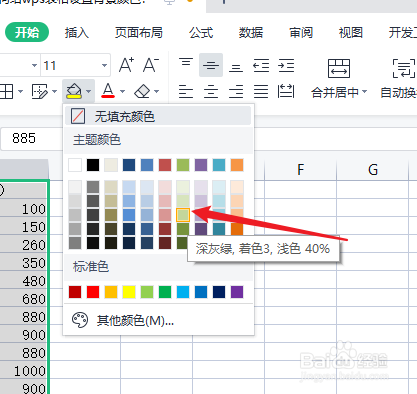
Task: Choose 无填充颜色 option
Action: pos(158,116)
